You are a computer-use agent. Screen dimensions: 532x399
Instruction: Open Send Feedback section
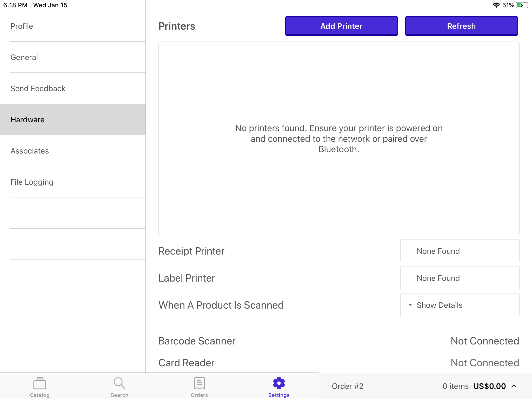pyautogui.click(x=73, y=88)
